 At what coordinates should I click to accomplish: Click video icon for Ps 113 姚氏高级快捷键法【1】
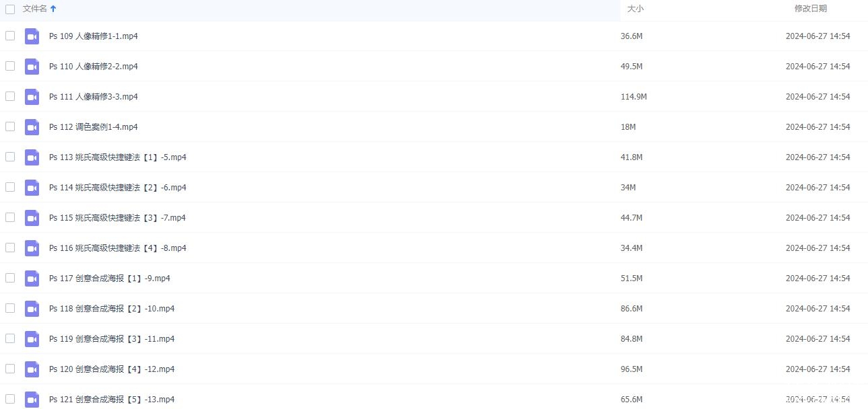[32, 157]
